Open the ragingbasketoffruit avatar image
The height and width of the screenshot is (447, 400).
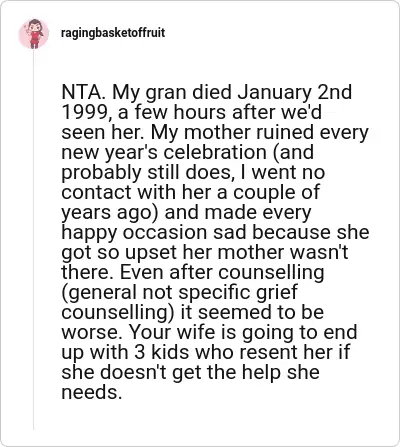pyautogui.click(x=34, y=33)
